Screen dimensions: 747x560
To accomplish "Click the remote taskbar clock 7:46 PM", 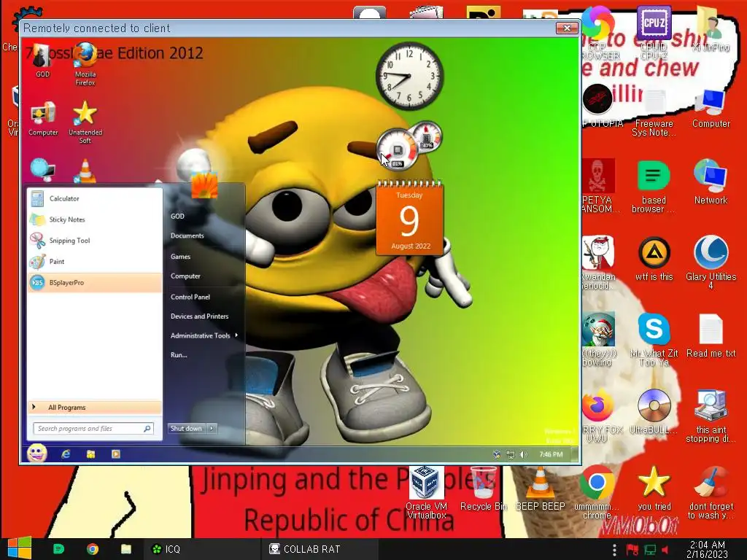I will 551,454.
